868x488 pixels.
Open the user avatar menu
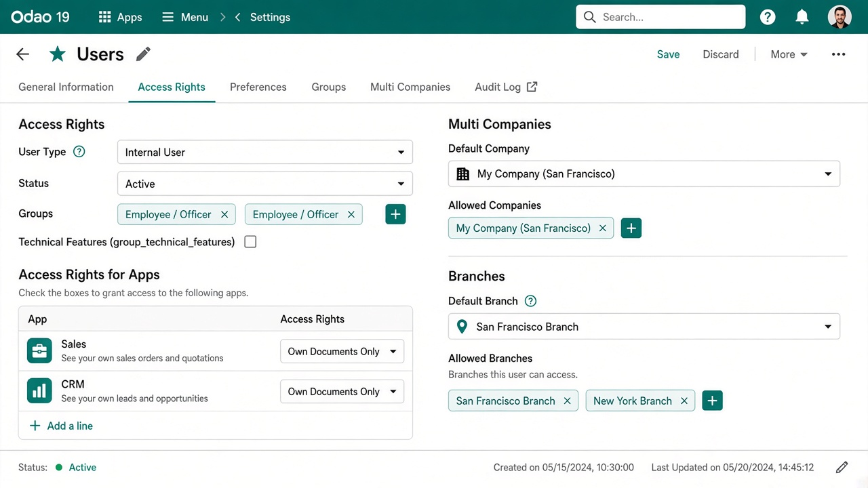click(840, 17)
